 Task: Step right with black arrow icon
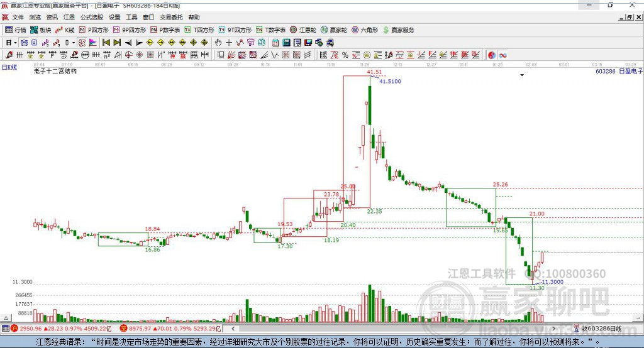[x=139, y=43]
